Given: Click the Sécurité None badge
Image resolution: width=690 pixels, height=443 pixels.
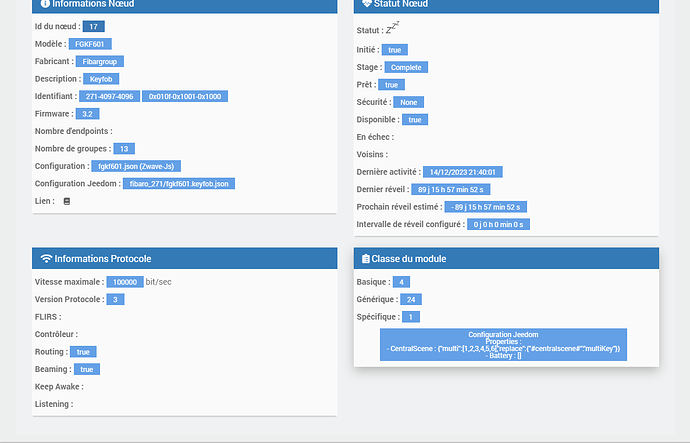Looking at the screenshot, I should pos(408,102).
